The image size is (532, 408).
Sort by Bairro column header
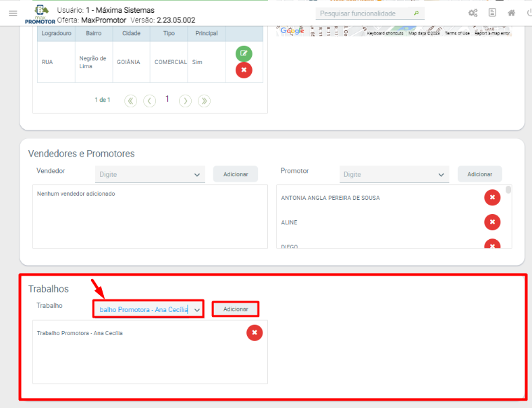94,33
